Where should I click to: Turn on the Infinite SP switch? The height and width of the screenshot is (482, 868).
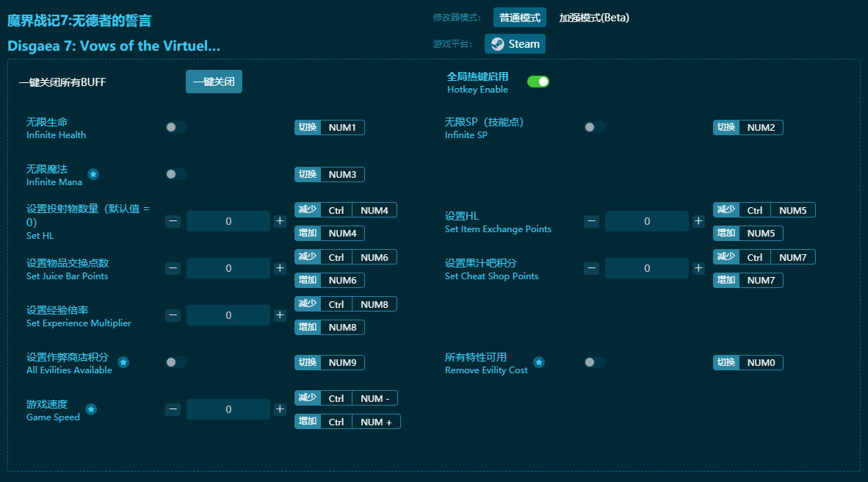[x=595, y=127]
